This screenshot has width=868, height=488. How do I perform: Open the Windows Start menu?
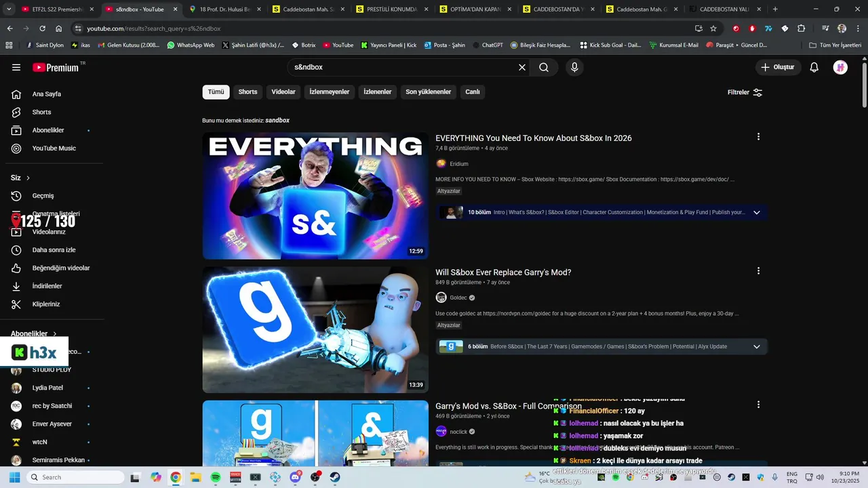[x=14, y=477]
